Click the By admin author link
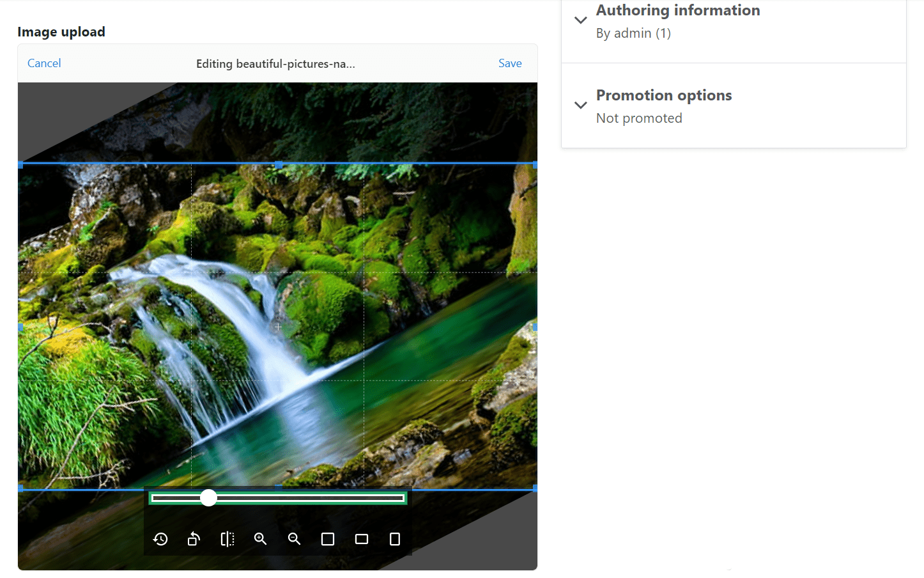The image size is (924, 578). [633, 33]
